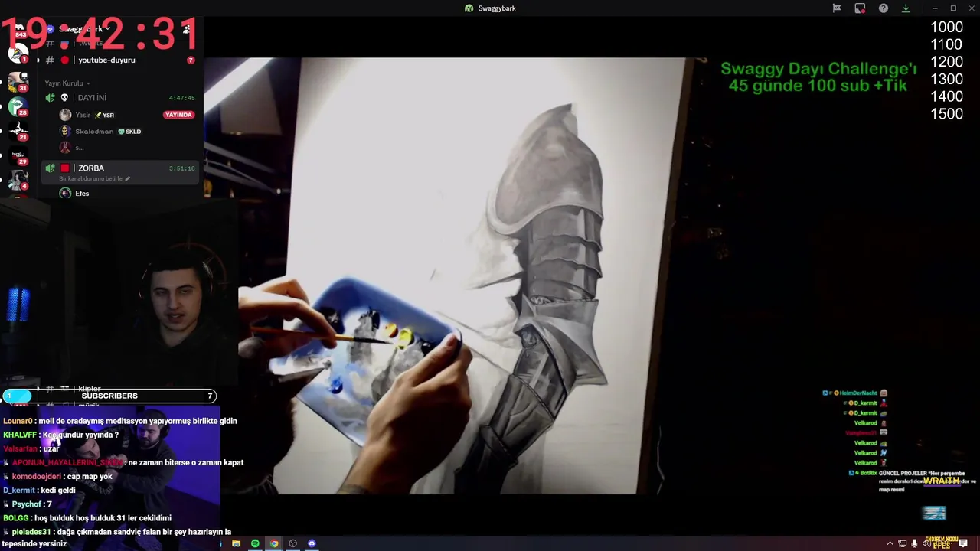Open the youtube-duyuru text channel
Image resolution: width=980 pixels, height=551 pixels.
click(121, 60)
